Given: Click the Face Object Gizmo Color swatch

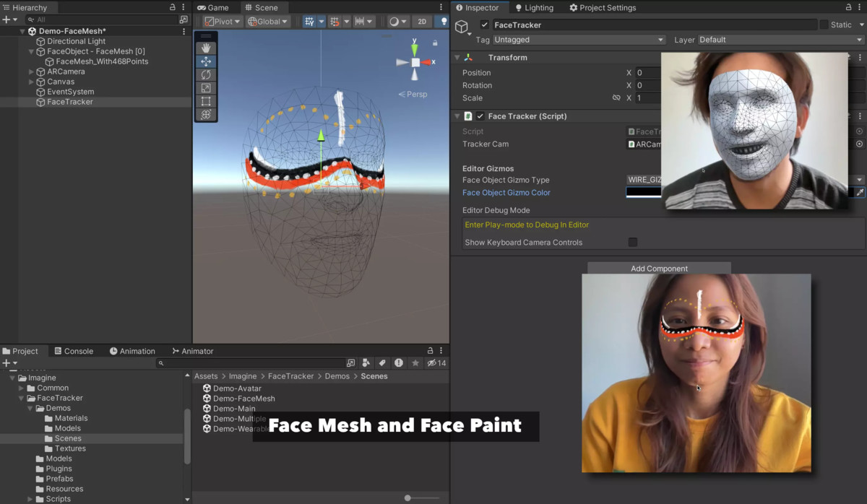Looking at the screenshot, I should (643, 192).
